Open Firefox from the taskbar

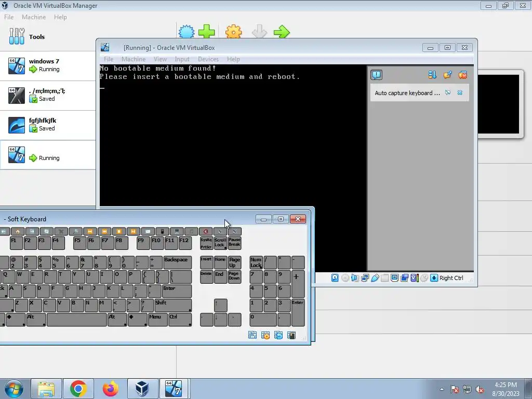(x=110, y=389)
